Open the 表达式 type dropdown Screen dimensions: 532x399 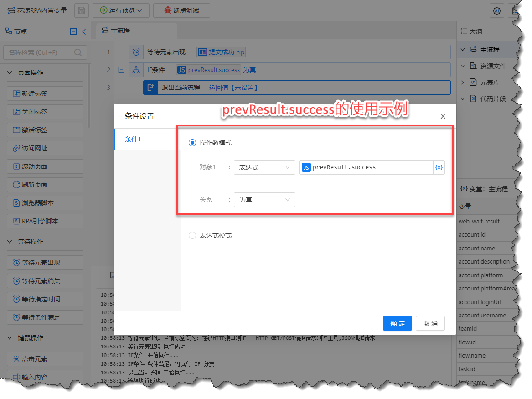tap(264, 167)
